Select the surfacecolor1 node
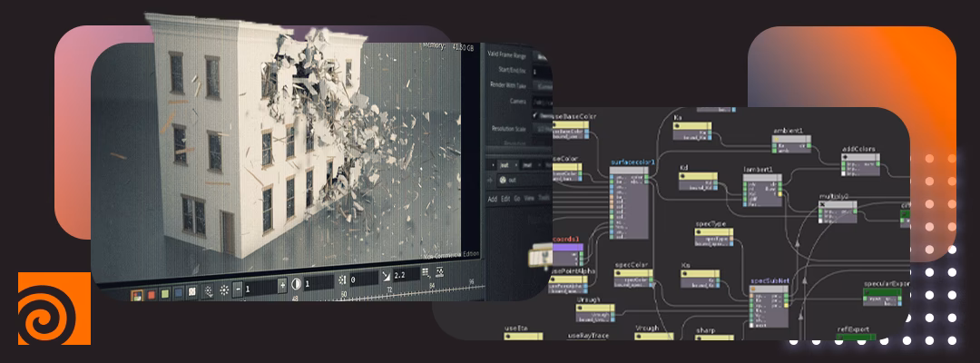Screen dimensions: 980x363 pos(630,202)
